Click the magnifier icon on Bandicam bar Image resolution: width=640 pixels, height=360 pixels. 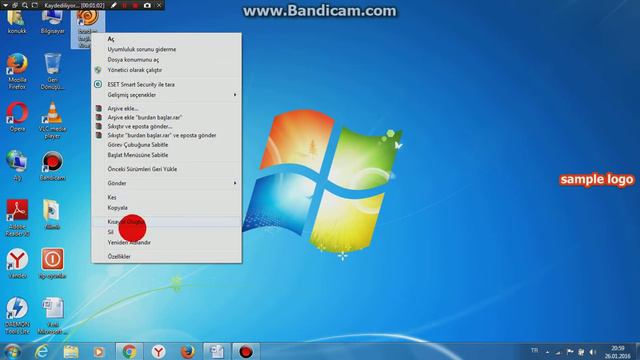(x=25, y=5)
